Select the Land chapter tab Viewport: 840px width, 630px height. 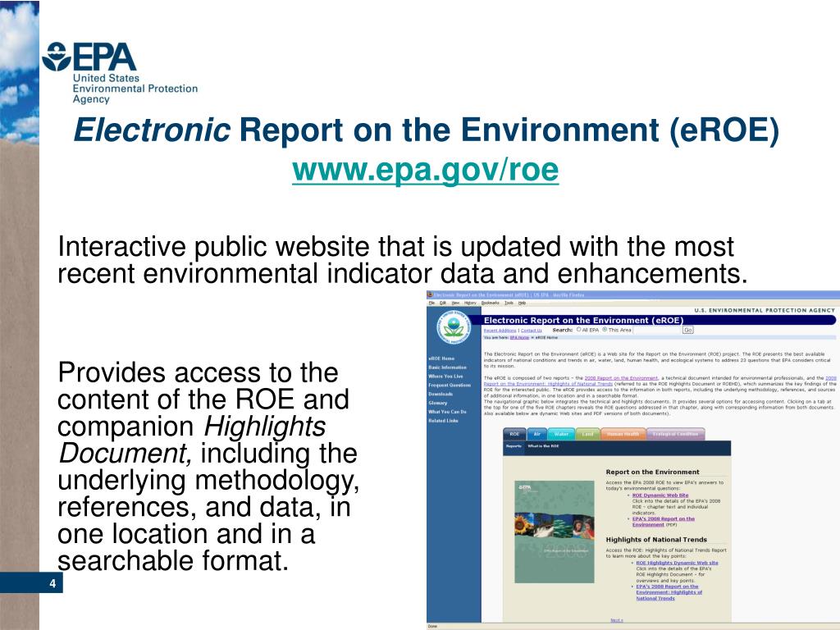(x=587, y=434)
